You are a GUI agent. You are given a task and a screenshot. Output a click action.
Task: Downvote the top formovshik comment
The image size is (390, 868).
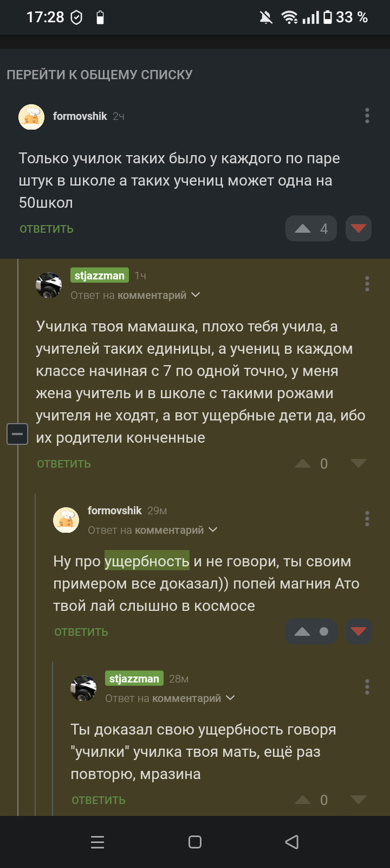pos(358,229)
